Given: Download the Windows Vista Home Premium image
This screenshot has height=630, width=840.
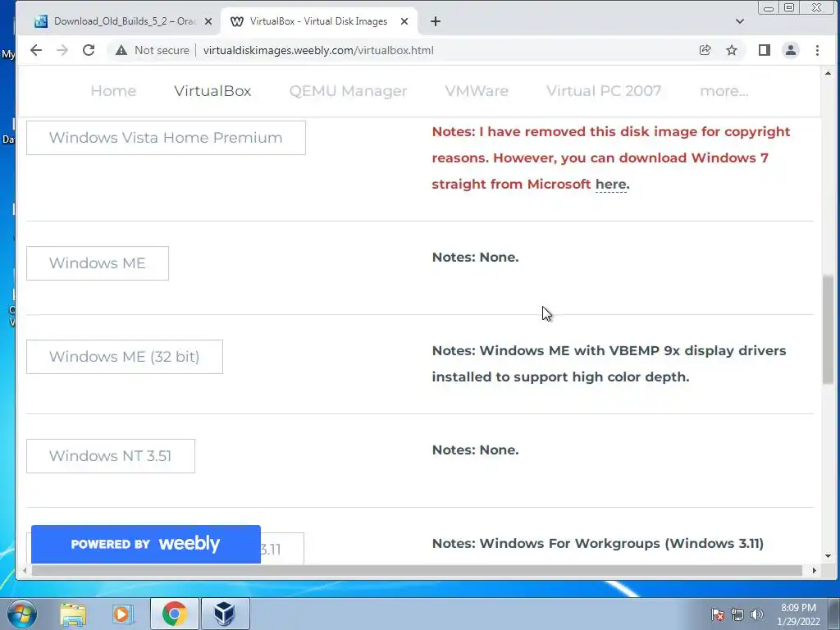Looking at the screenshot, I should pos(166,138).
